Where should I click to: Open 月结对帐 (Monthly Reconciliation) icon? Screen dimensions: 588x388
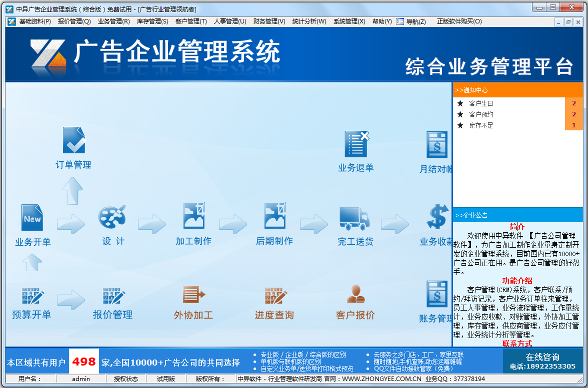click(x=436, y=145)
